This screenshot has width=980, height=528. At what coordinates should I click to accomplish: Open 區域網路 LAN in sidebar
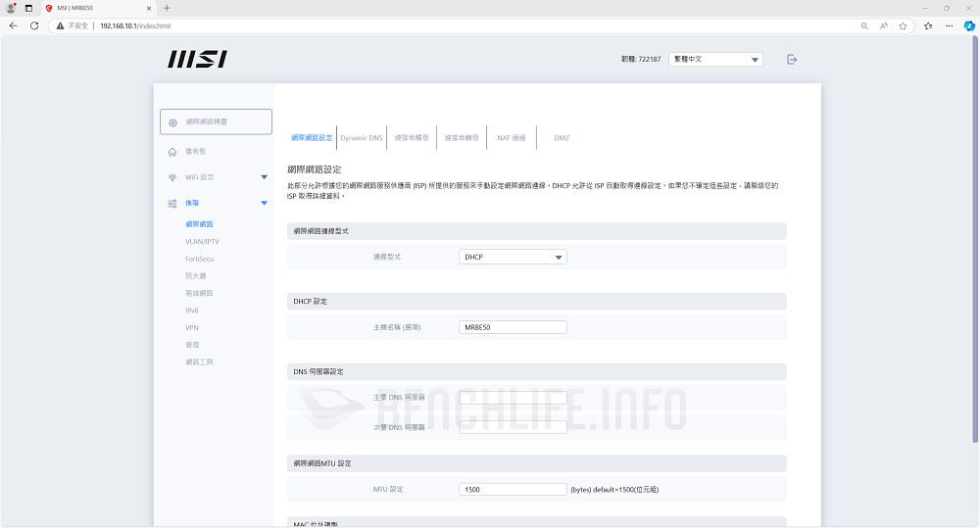[199, 293]
